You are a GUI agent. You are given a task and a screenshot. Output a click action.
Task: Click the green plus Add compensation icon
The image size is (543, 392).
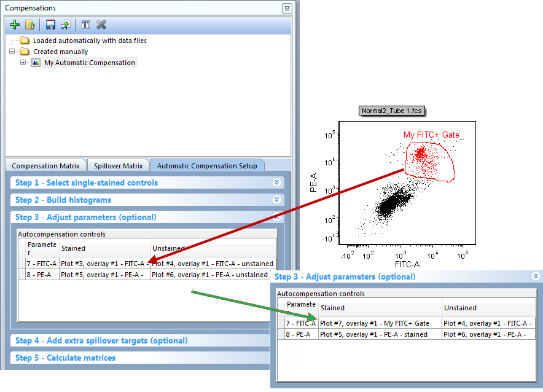pos(15,25)
